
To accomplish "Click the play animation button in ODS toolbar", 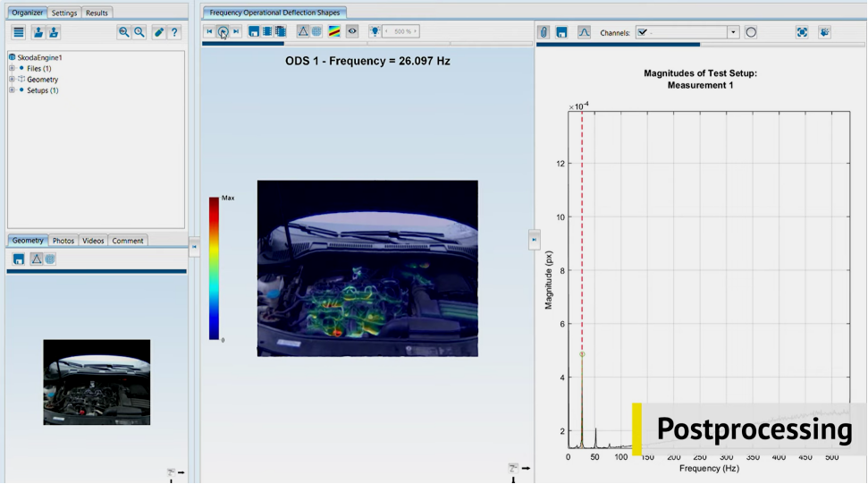I will 223,31.
